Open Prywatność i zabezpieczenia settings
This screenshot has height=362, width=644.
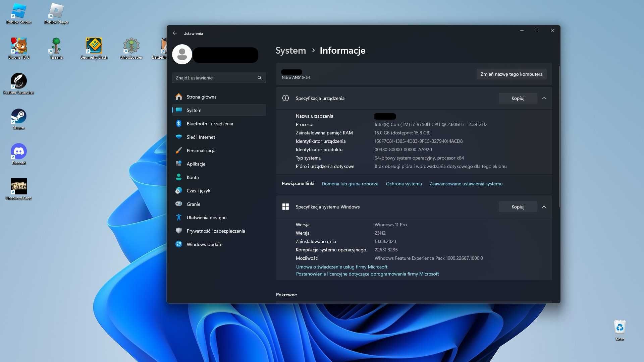click(219, 231)
